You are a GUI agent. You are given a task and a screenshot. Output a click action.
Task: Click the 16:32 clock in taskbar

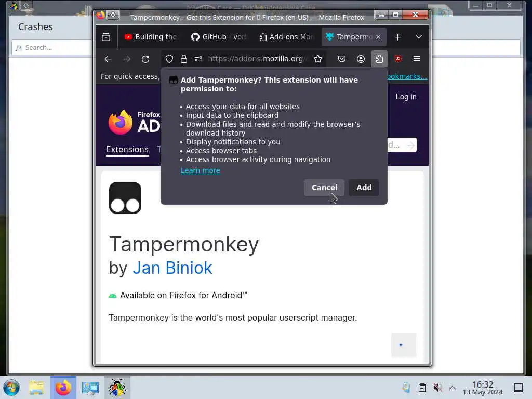pyautogui.click(x=483, y=388)
